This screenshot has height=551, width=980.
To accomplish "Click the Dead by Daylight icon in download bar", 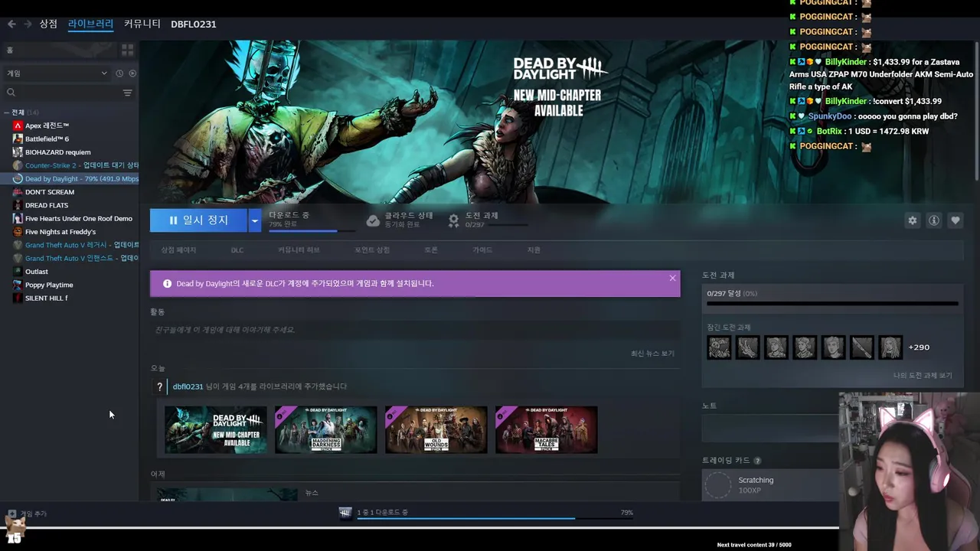I will (345, 513).
